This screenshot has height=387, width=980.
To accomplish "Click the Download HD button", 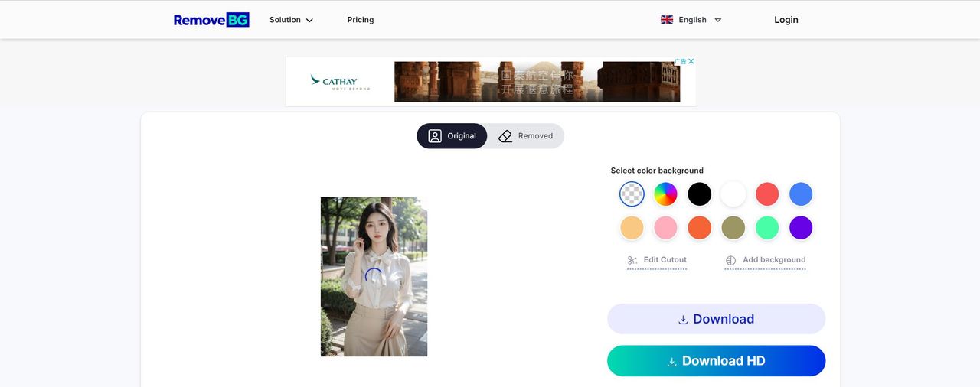I will tap(716, 361).
